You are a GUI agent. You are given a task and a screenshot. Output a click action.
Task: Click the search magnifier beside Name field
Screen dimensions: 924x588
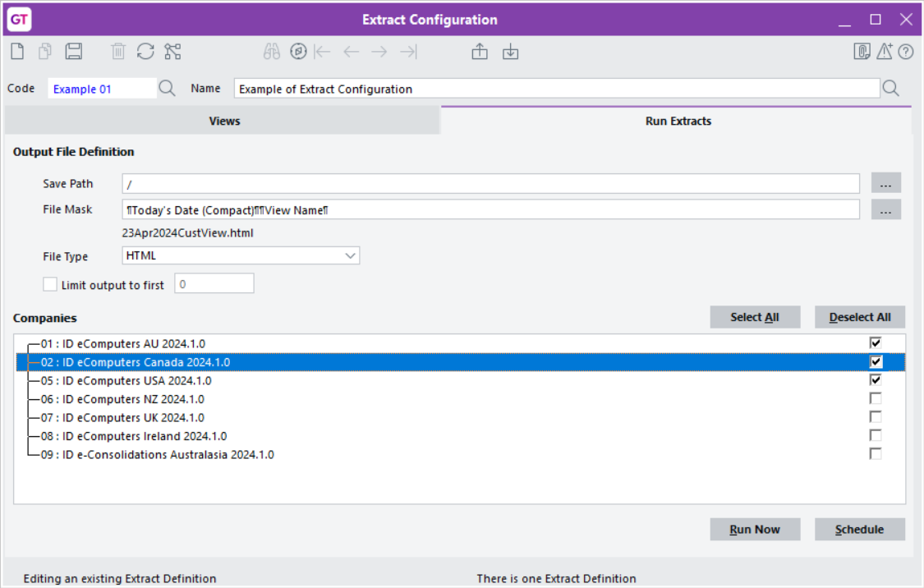tap(890, 89)
